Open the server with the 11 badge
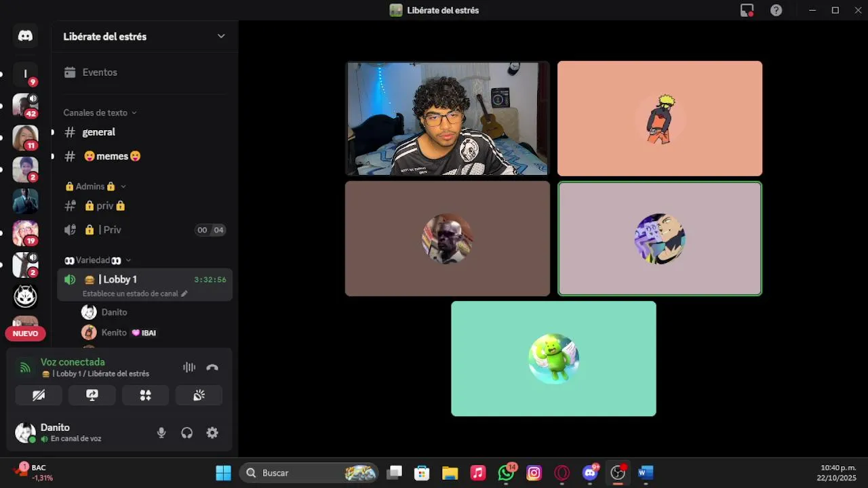The image size is (868, 488). pyautogui.click(x=25, y=138)
